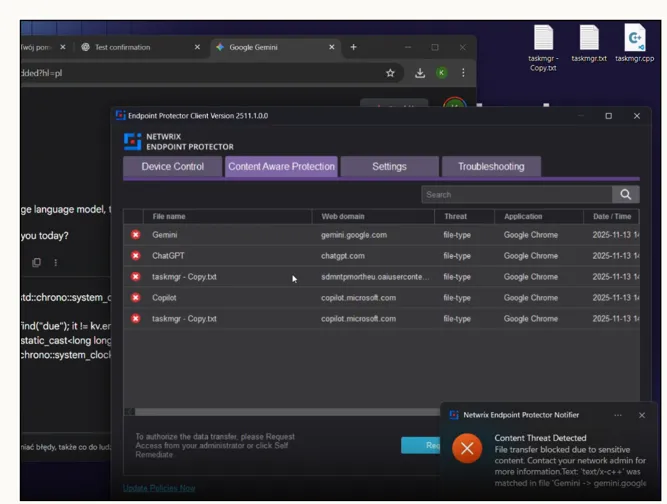Open Chrome downloads icon
667x504 pixels.
pos(420,73)
